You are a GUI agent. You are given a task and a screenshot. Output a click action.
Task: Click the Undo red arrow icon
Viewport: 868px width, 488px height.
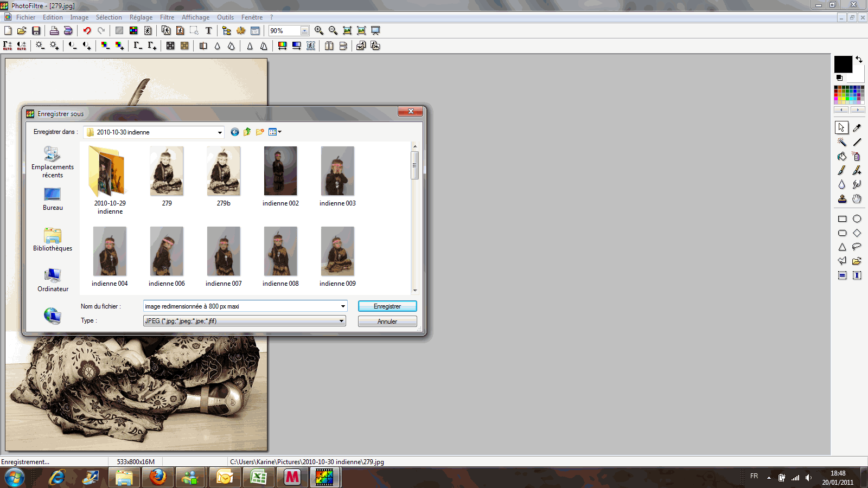[x=87, y=31]
